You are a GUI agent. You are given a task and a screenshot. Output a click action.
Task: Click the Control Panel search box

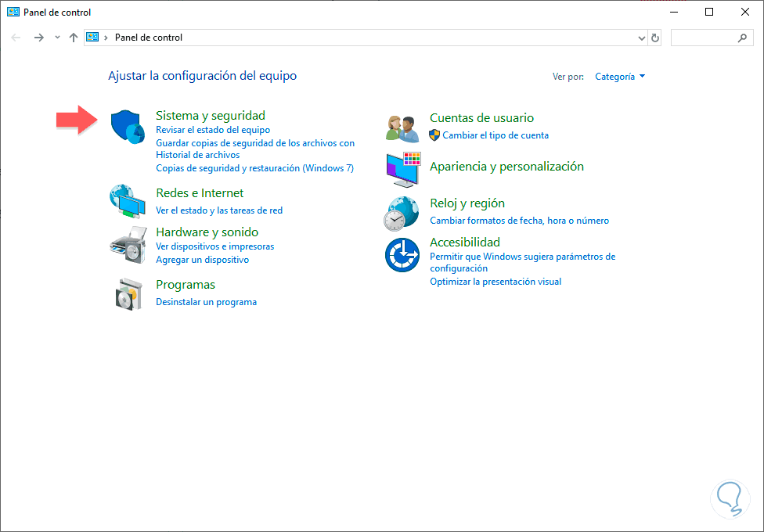705,38
